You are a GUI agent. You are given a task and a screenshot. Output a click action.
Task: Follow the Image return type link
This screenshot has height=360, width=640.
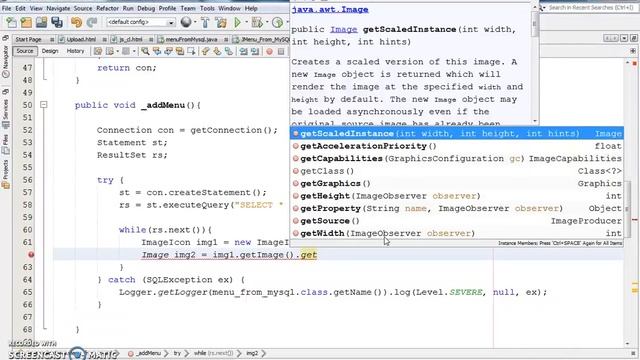pos(344,29)
